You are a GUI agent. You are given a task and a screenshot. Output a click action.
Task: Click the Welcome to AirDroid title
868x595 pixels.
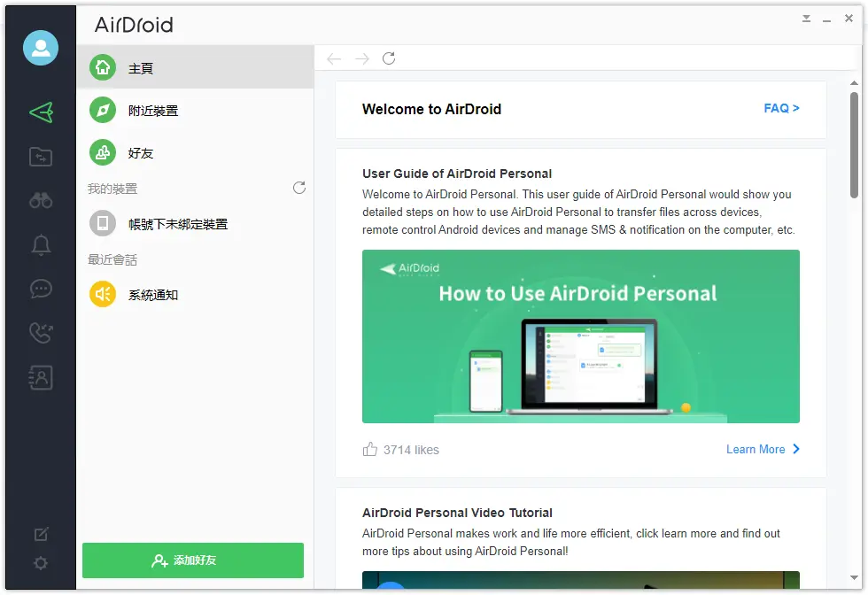pos(432,110)
